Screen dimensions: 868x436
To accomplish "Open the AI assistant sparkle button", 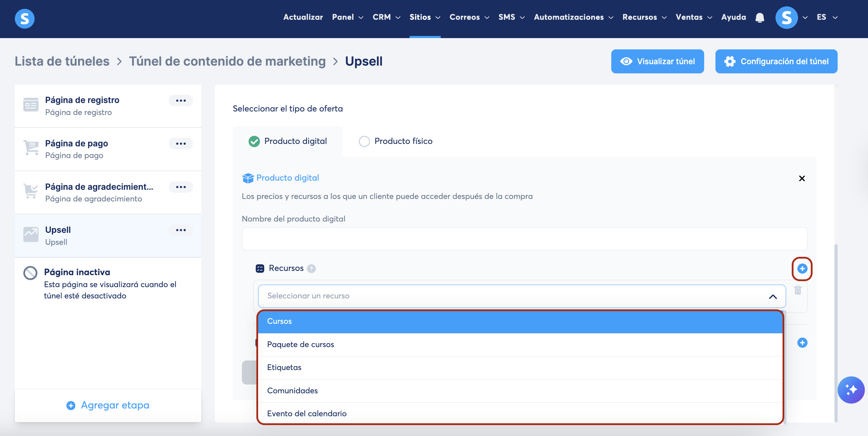I will [x=851, y=390].
